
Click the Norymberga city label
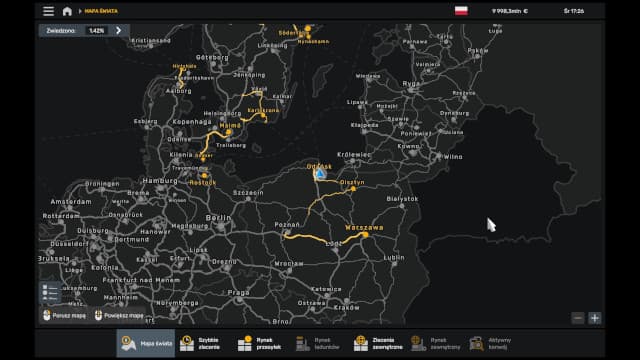[x=178, y=303]
